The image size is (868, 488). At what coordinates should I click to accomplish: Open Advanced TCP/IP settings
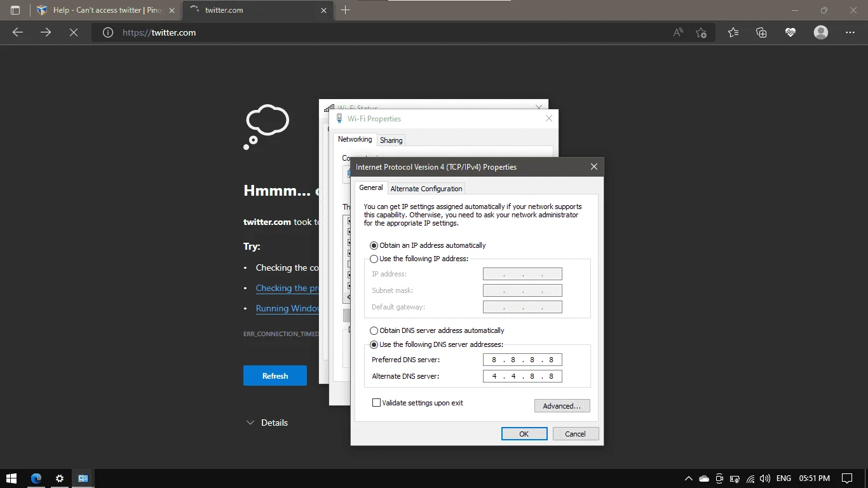click(562, 406)
